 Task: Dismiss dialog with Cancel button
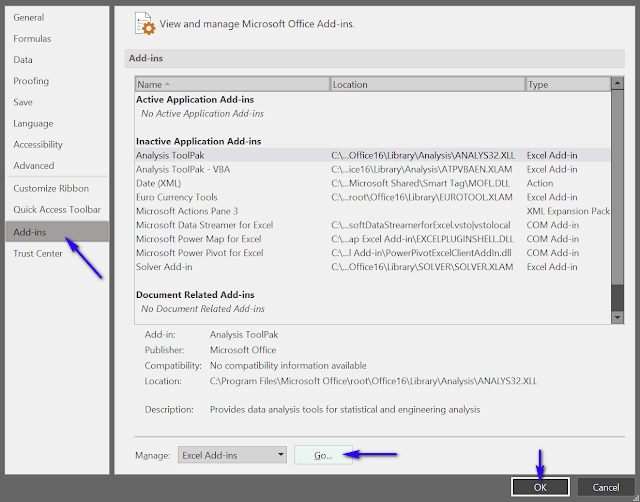click(606, 487)
